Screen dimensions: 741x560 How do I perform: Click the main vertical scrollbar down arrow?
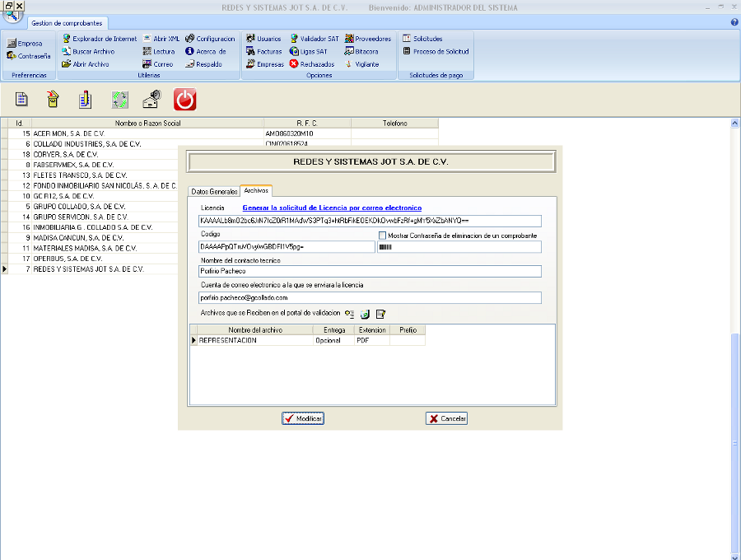pos(735,554)
